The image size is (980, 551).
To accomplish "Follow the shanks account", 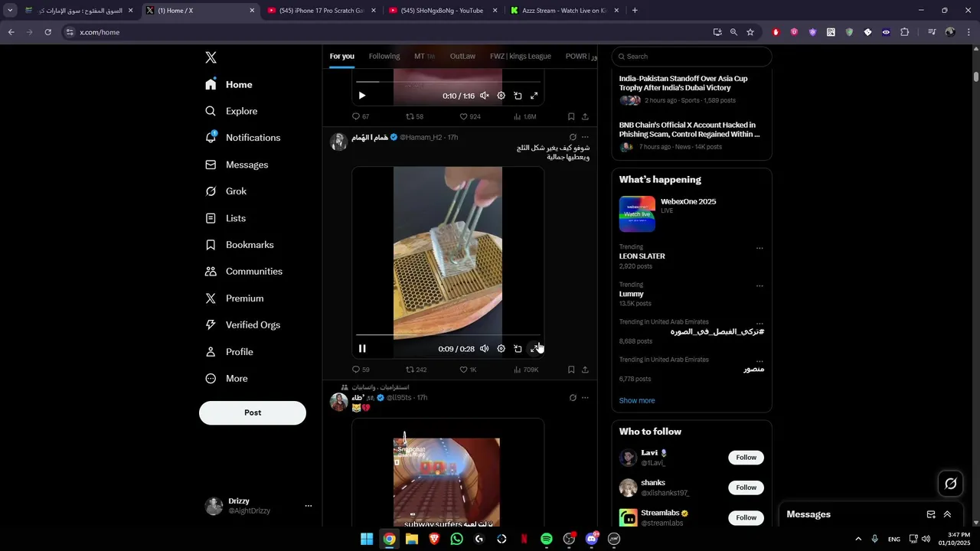I will pyautogui.click(x=746, y=487).
